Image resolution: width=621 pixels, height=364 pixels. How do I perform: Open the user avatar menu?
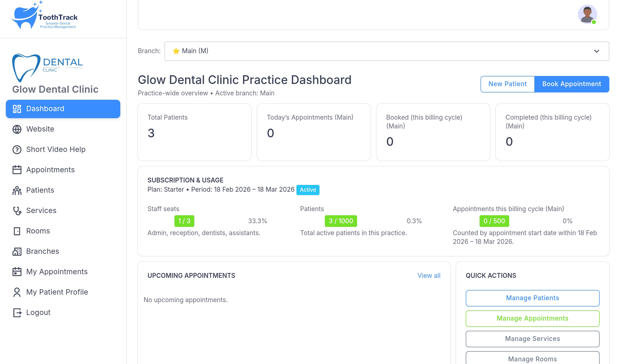[587, 14]
